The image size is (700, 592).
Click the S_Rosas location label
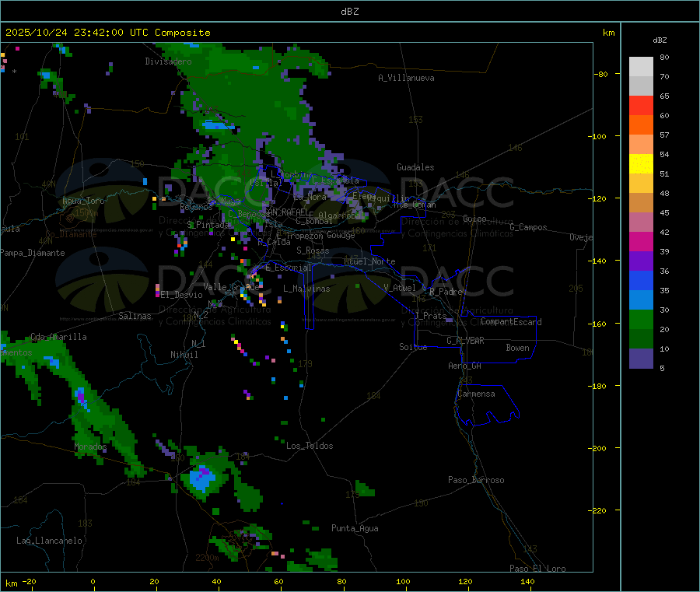coord(313,250)
